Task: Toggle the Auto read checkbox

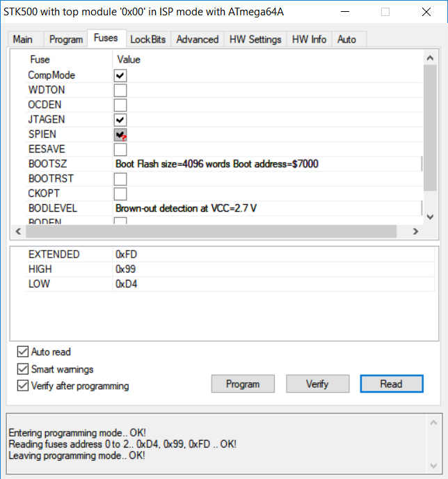Action: point(23,352)
